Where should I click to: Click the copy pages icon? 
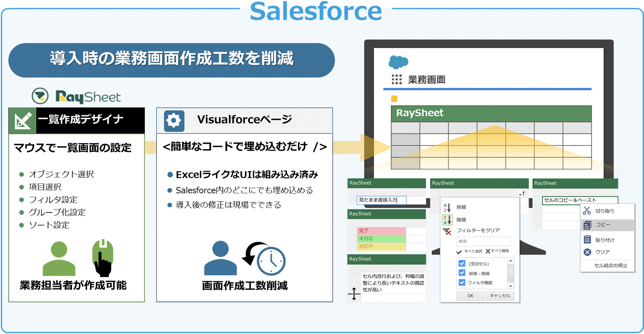click(x=587, y=225)
